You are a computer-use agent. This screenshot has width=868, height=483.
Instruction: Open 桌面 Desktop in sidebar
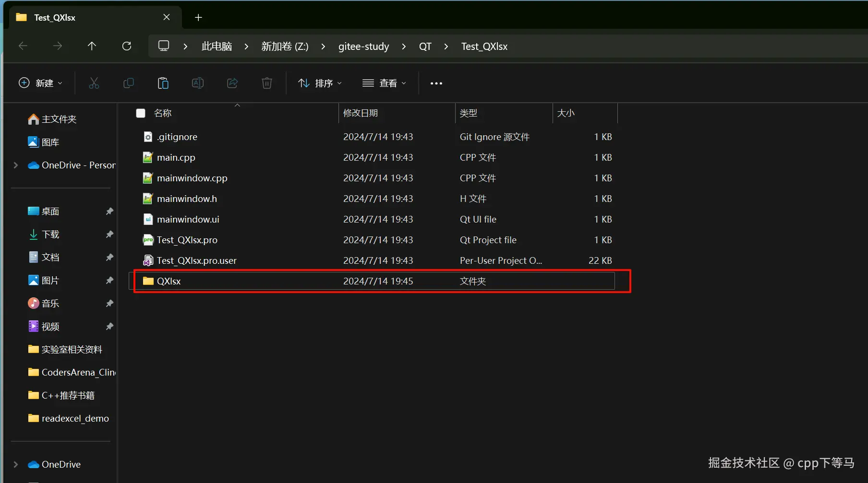point(44,212)
